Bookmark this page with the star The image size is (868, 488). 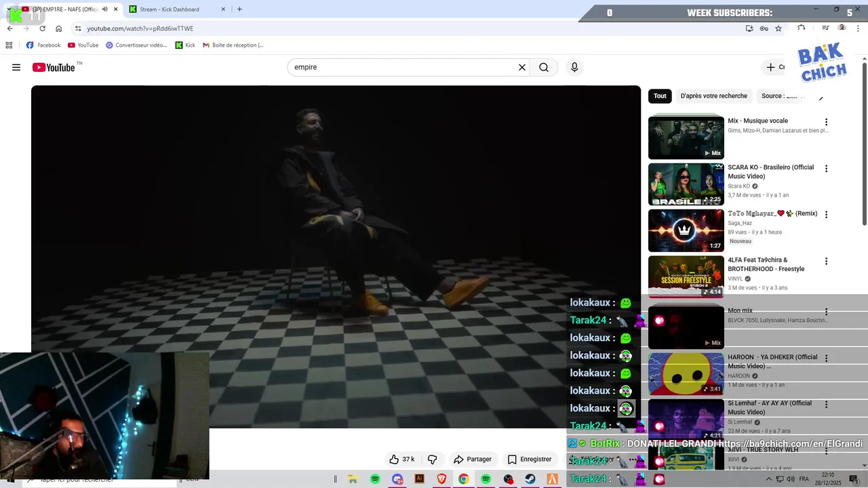click(x=778, y=28)
